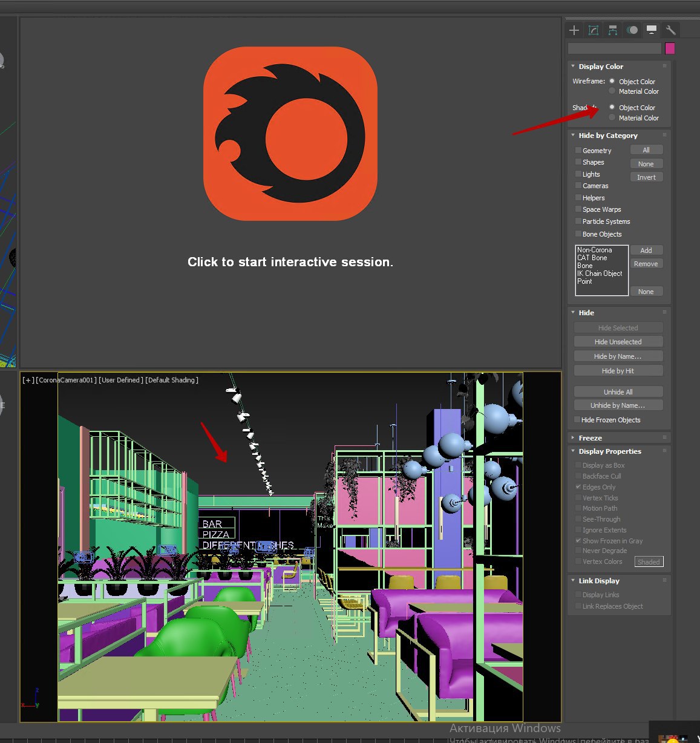Toggle Edges Only checkbox
700x743 pixels.
pos(578,486)
